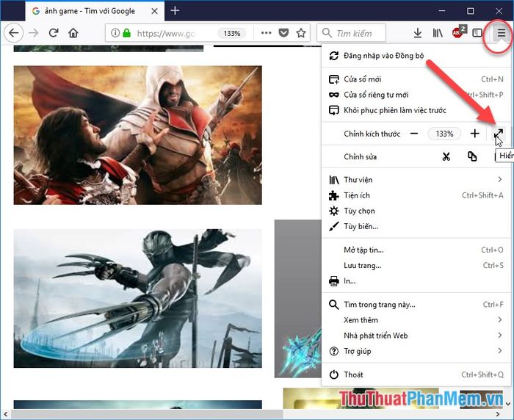Viewport: 514px width, 420px height.
Task: Click the right arrow of horizontal scrollbar
Action: point(498,414)
